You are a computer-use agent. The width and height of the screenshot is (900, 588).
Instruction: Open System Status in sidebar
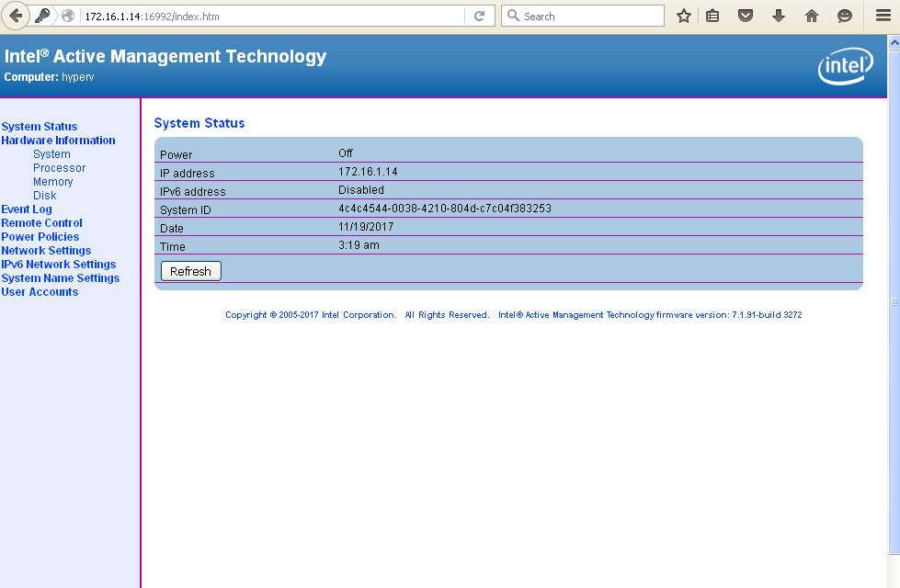click(39, 126)
